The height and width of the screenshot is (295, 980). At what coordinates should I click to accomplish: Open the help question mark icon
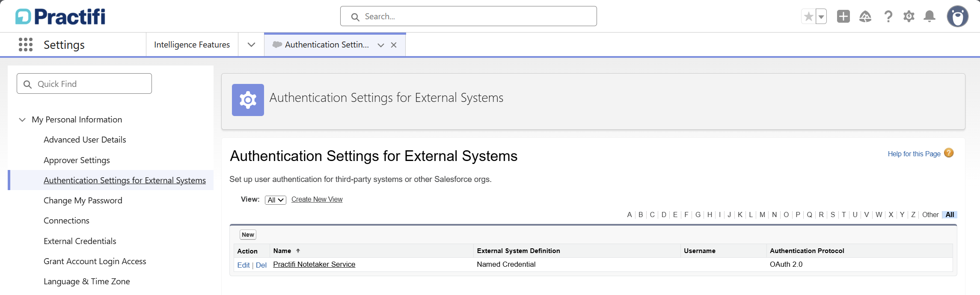(888, 16)
